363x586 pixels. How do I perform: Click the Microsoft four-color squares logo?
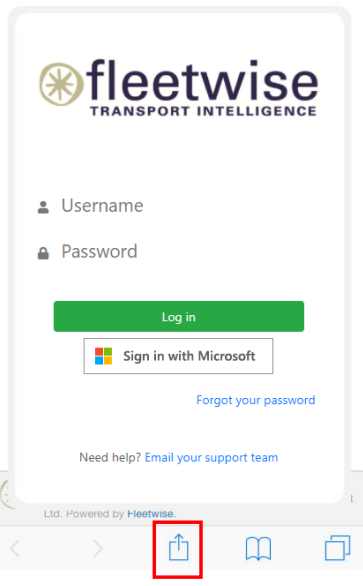[104, 356]
